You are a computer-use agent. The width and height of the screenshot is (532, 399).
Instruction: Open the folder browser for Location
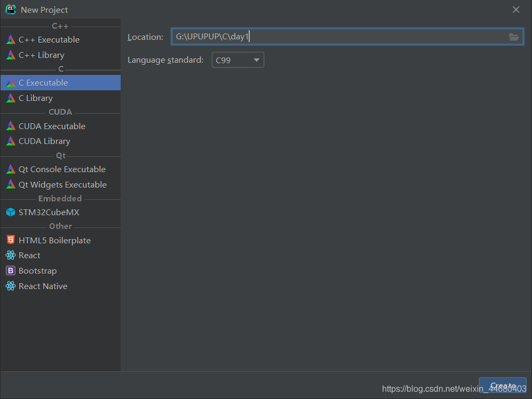click(513, 37)
